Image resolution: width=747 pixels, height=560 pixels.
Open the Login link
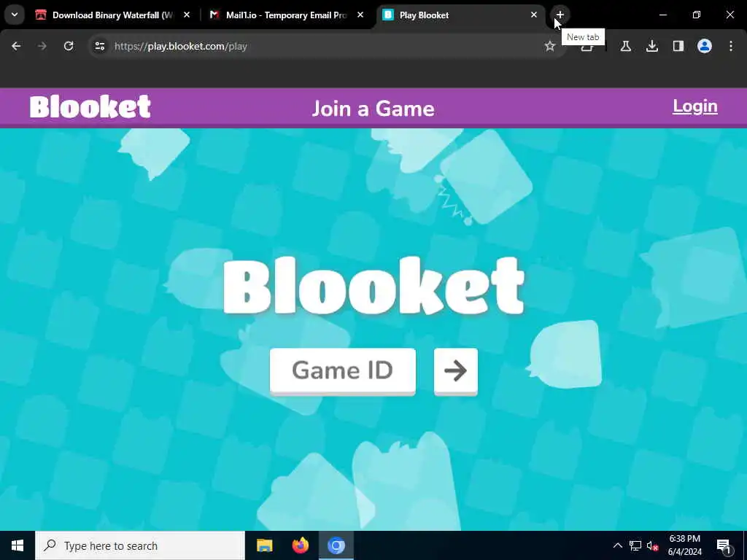point(694,106)
